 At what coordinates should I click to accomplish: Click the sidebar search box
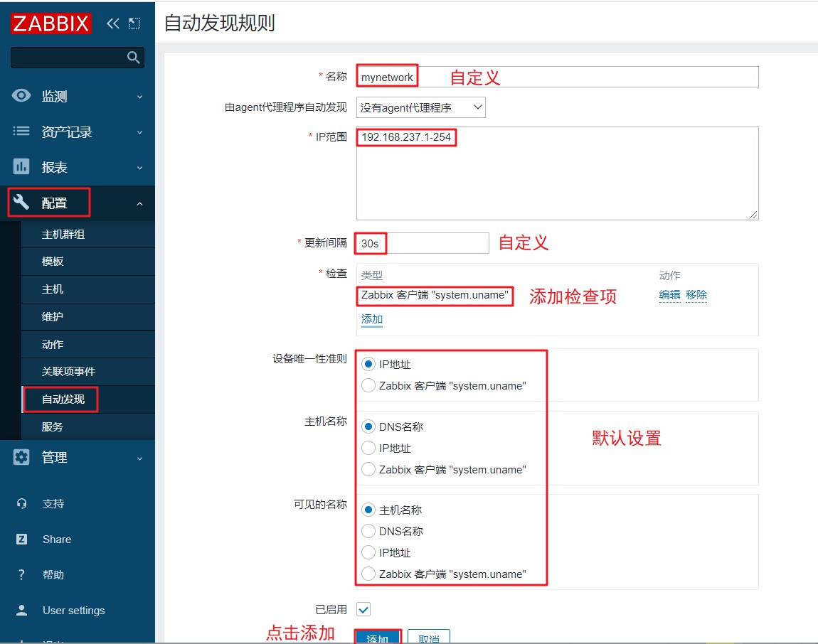coord(78,58)
